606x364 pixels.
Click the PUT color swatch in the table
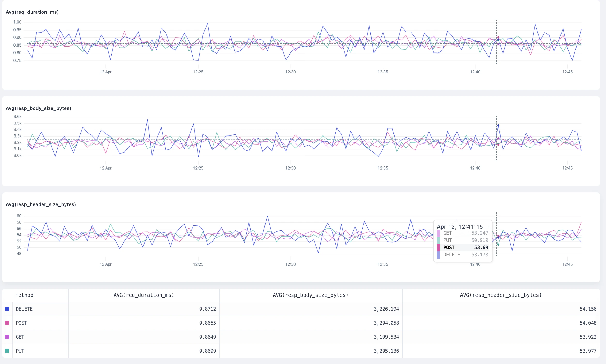(7, 351)
